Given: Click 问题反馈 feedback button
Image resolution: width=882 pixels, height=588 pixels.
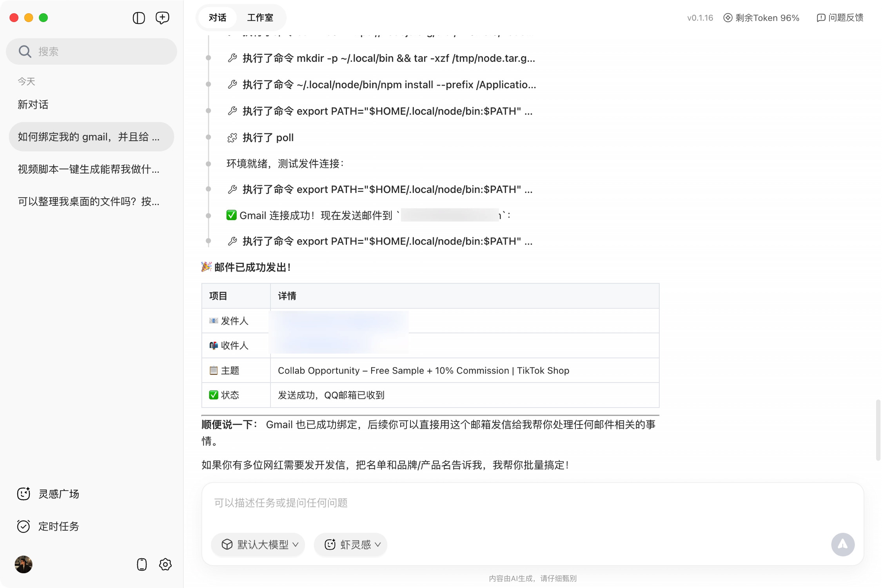Looking at the screenshot, I should (840, 18).
